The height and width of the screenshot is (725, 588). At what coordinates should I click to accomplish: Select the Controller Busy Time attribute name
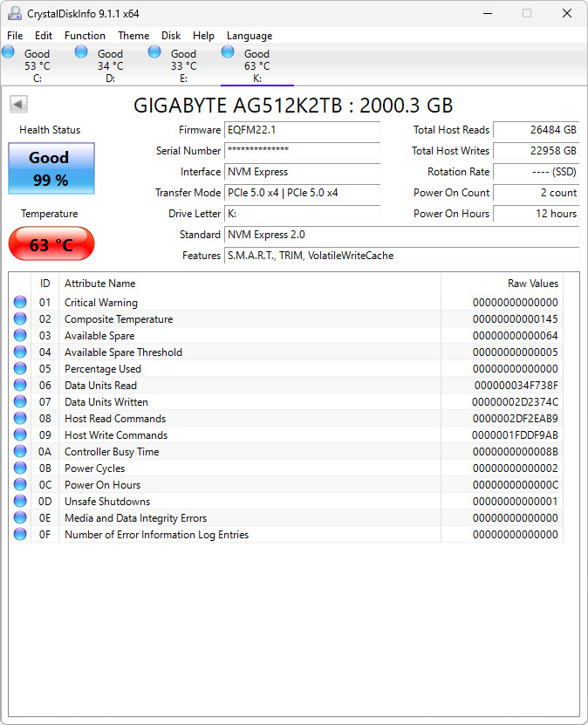tap(112, 452)
